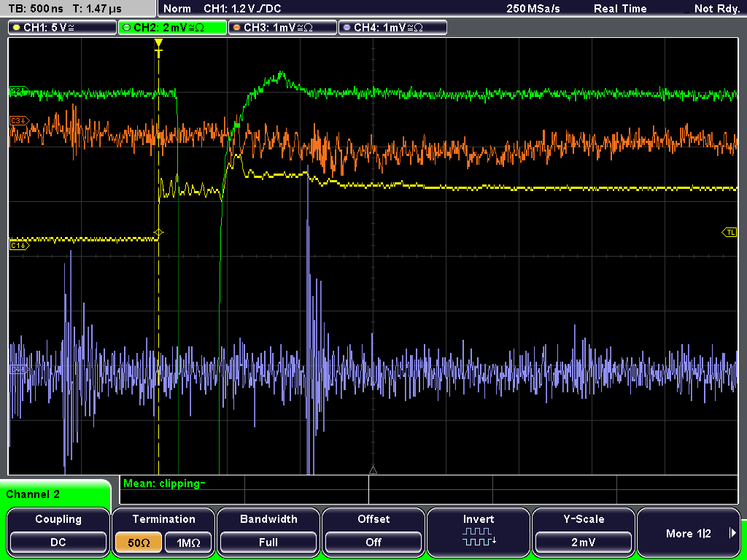Click the C2 ground level marker

(x=19, y=90)
